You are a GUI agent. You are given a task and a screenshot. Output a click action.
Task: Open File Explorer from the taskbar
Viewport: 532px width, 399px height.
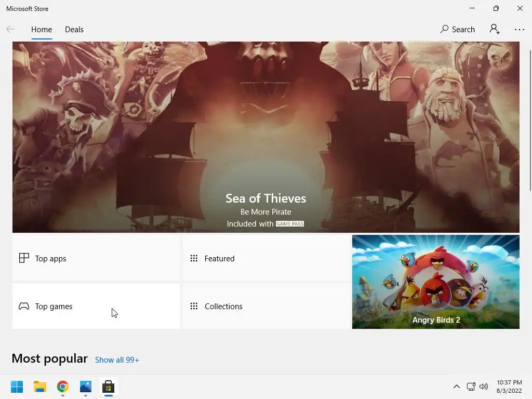click(x=39, y=387)
